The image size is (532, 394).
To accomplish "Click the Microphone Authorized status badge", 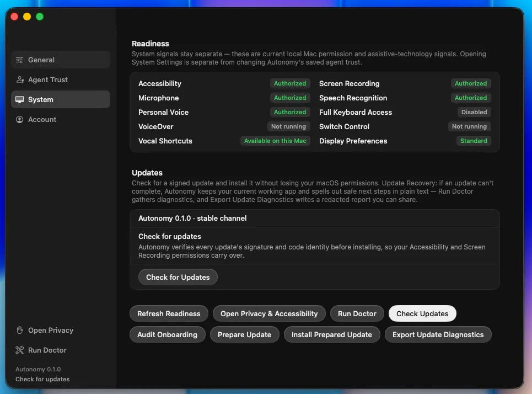I will click(290, 98).
